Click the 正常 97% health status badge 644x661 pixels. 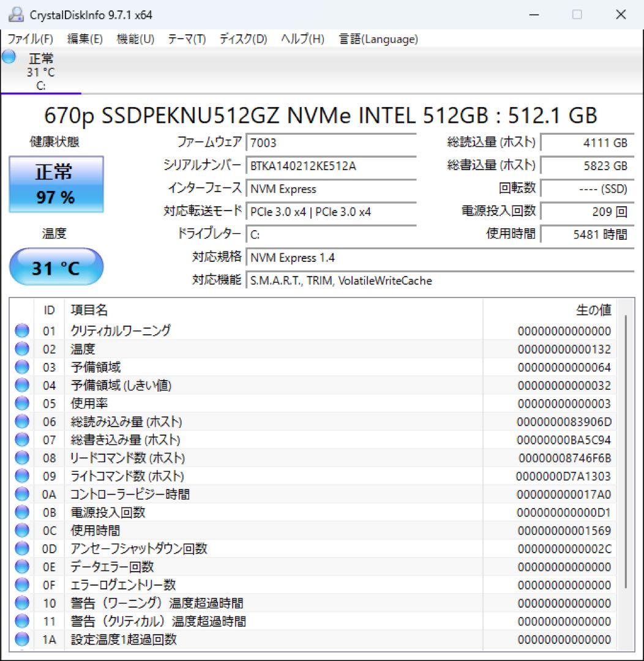[x=56, y=183]
